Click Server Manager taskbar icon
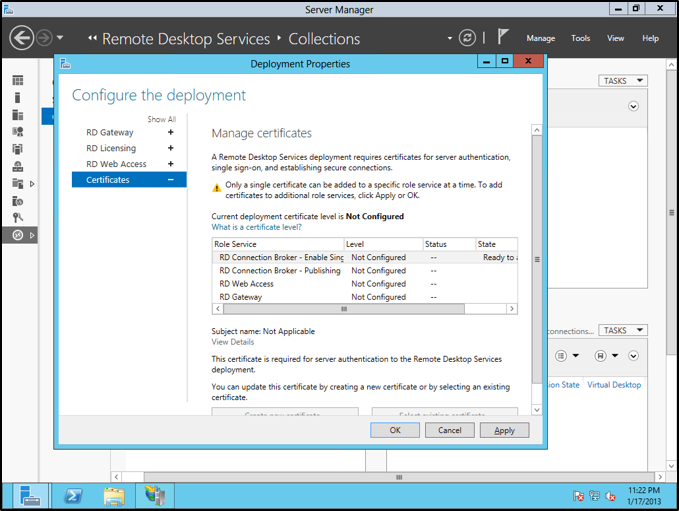 30,495
